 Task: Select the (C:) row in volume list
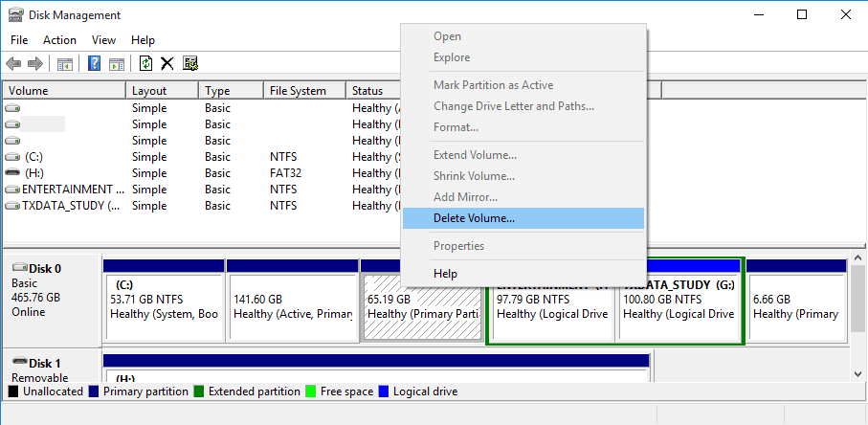tap(203, 157)
